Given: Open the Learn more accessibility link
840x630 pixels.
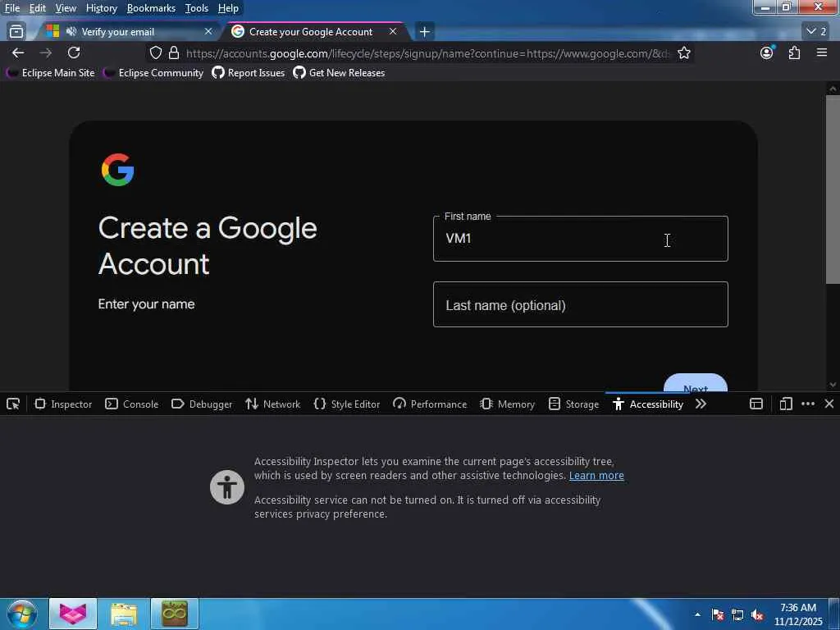Looking at the screenshot, I should tap(596, 475).
